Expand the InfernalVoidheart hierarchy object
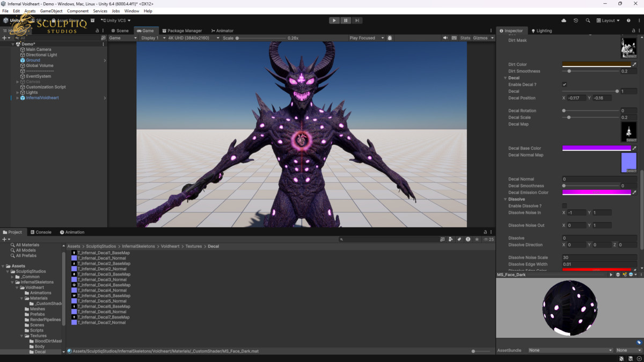The width and height of the screenshot is (644, 362). tap(18, 98)
